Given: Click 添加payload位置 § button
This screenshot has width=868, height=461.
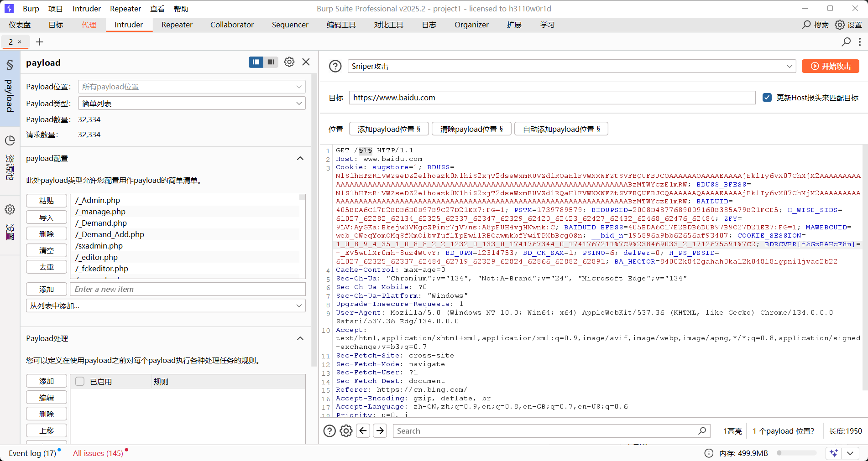Looking at the screenshot, I should tap(389, 129).
